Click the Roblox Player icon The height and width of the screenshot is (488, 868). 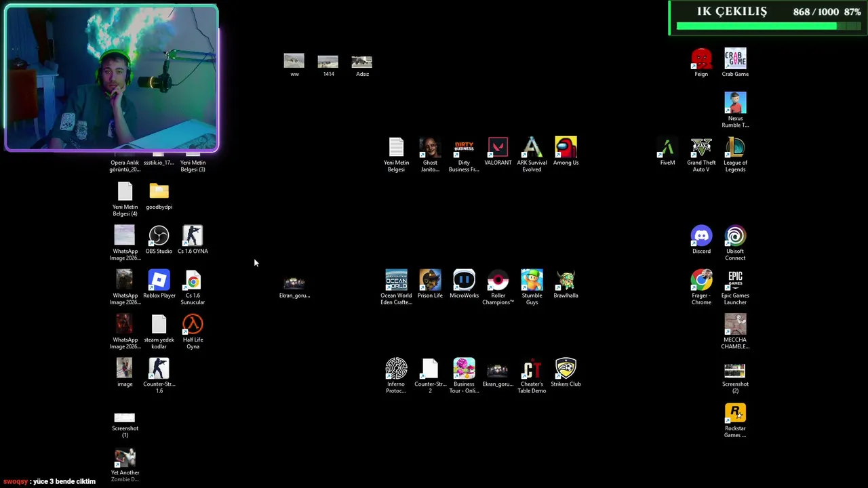pyautogui.click(x=159, y=281)
